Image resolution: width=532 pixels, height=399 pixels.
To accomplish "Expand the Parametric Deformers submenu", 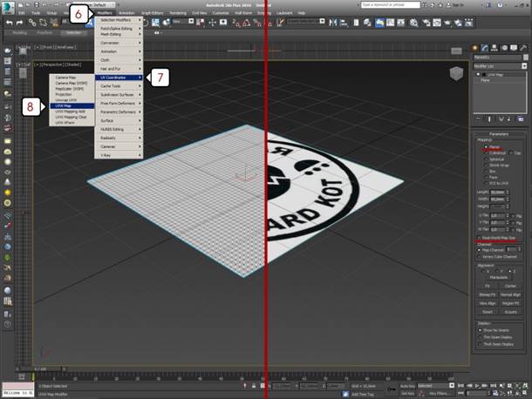I will coord(119,112).
